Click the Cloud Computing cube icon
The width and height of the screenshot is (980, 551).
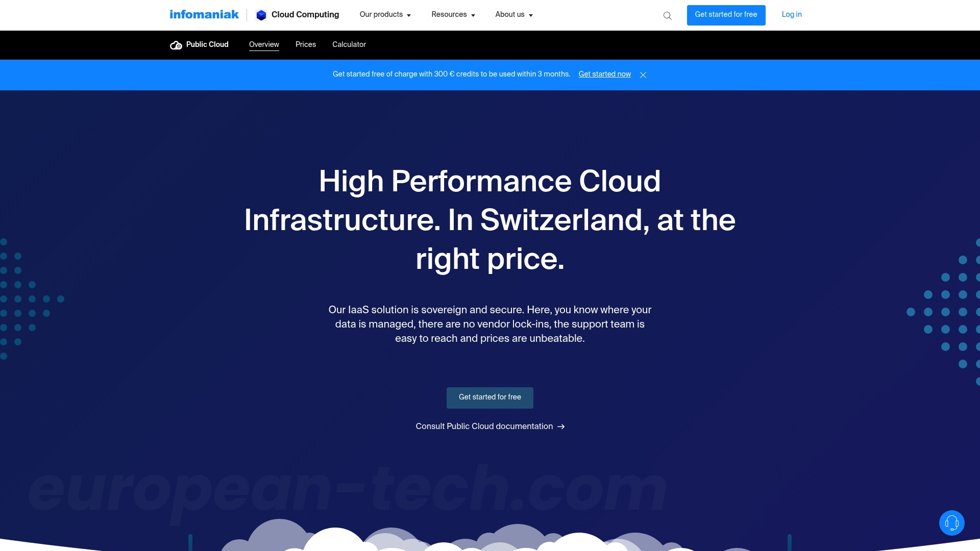click(x=261, y=15)
